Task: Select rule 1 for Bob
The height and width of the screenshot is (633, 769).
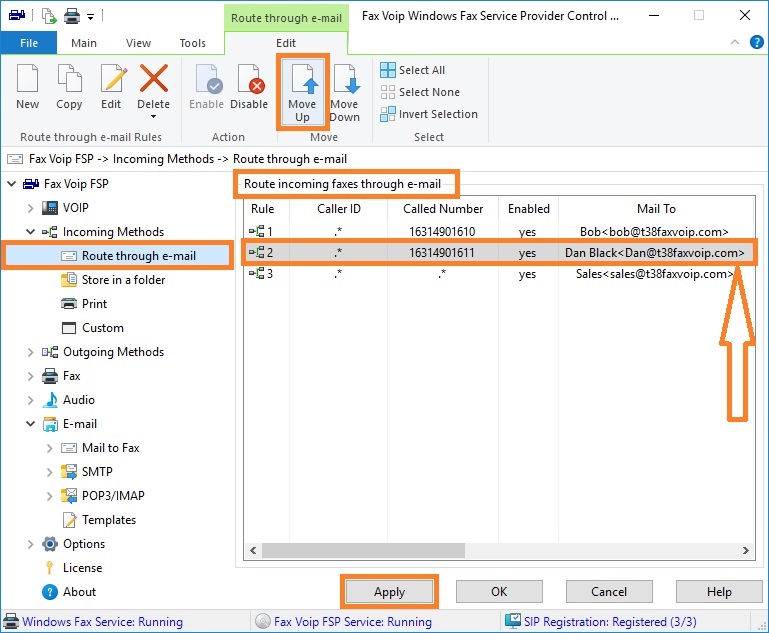Action: pyautogui.click(x=499, y=231)
